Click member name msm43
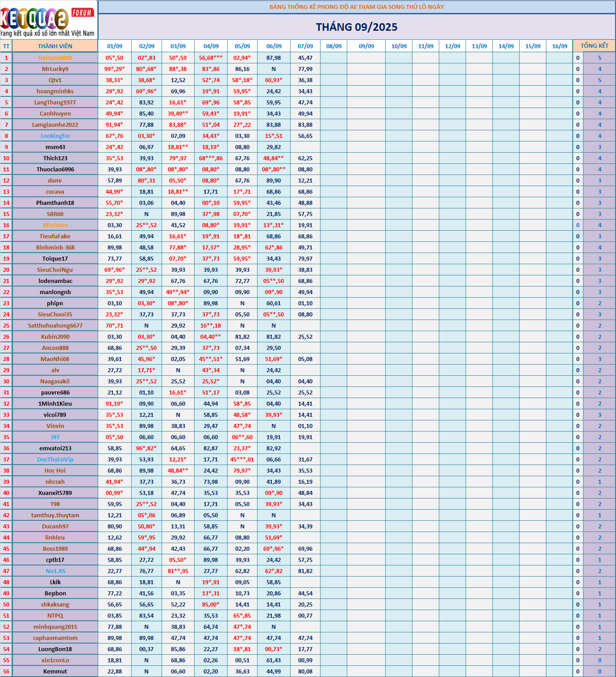616x677 pixels. (x=55, y=147)
